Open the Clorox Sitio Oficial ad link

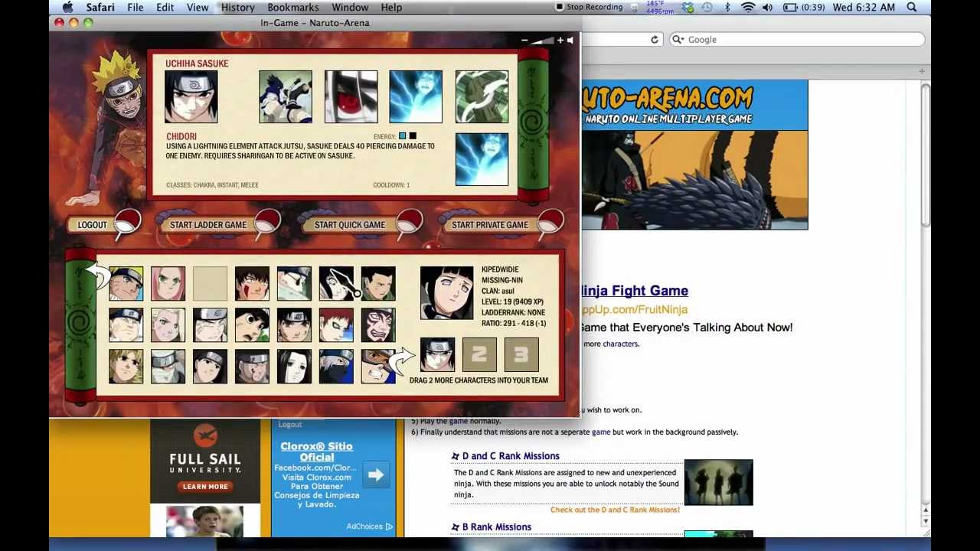(x=316, y=452)
